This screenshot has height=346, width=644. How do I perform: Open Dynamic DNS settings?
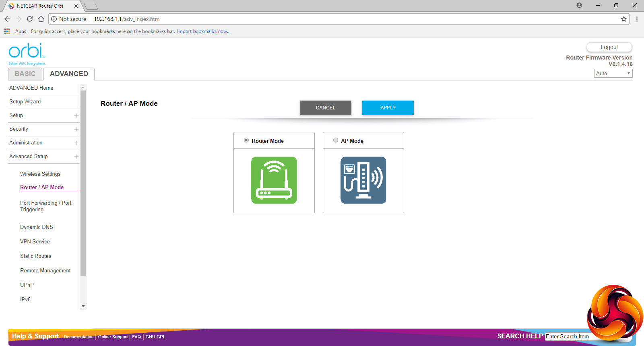tap(37, 227)
